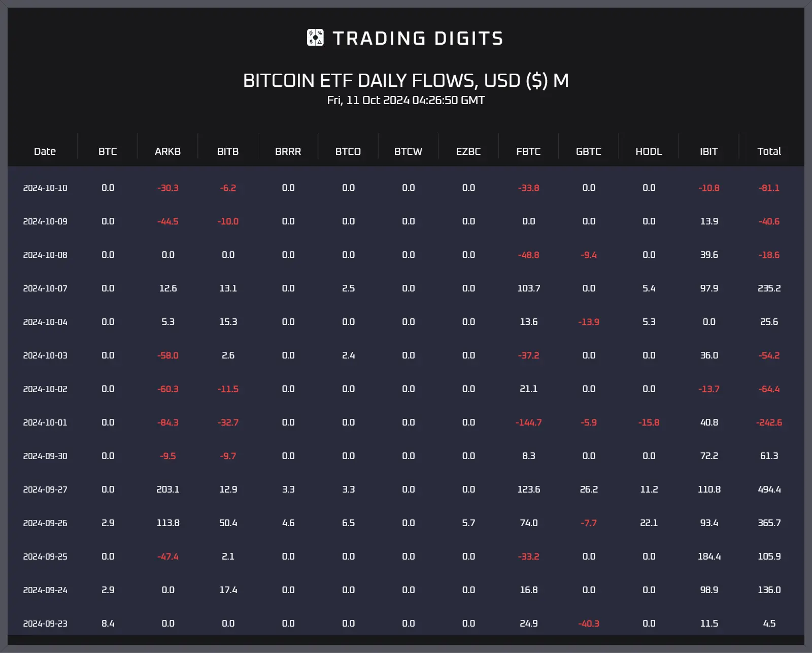Viewport: 812px width, 653px height.
Task: Click the Trading Digits logo icon
Action: click(x=315, y=38)
